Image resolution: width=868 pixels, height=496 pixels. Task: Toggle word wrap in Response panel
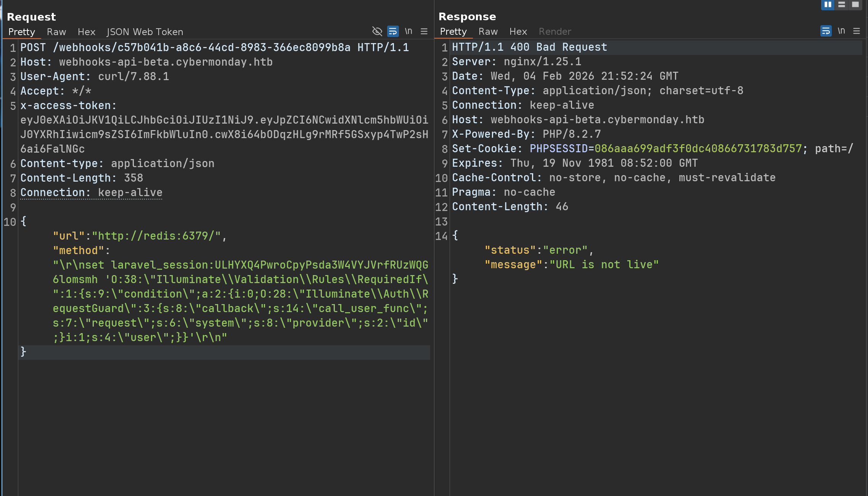coord(826,31)
